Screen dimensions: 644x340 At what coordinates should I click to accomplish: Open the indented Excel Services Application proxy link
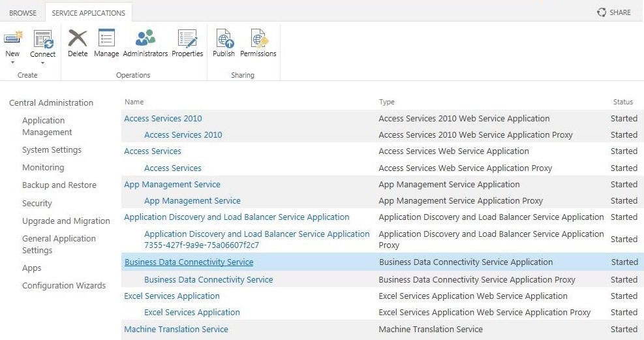[192, 313]
